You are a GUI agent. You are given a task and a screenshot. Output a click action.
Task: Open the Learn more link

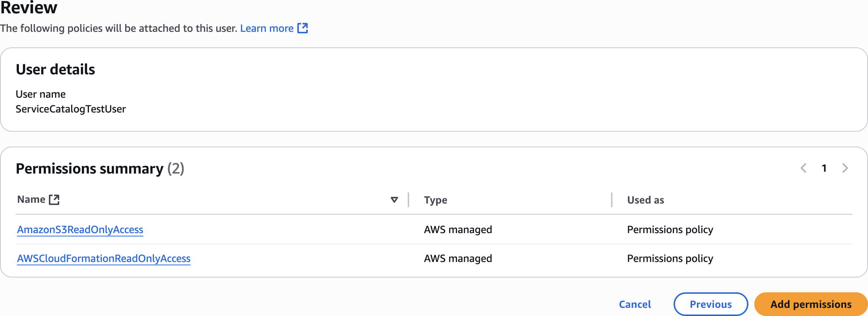[267, 28]
